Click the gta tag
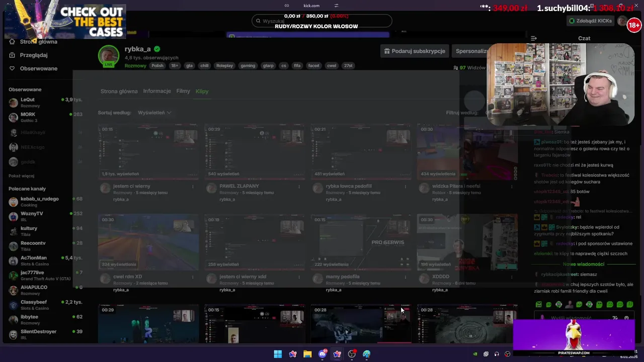 189,66
